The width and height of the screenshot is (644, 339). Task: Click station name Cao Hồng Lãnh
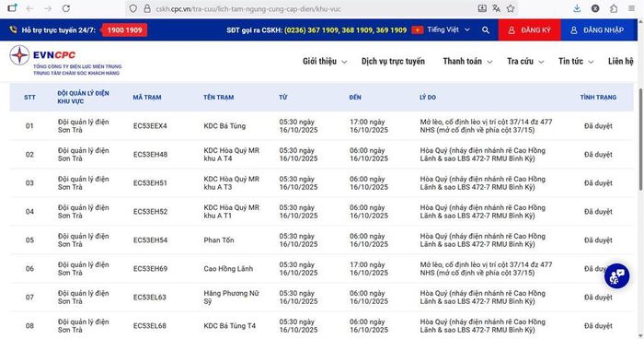pos(228,269)
